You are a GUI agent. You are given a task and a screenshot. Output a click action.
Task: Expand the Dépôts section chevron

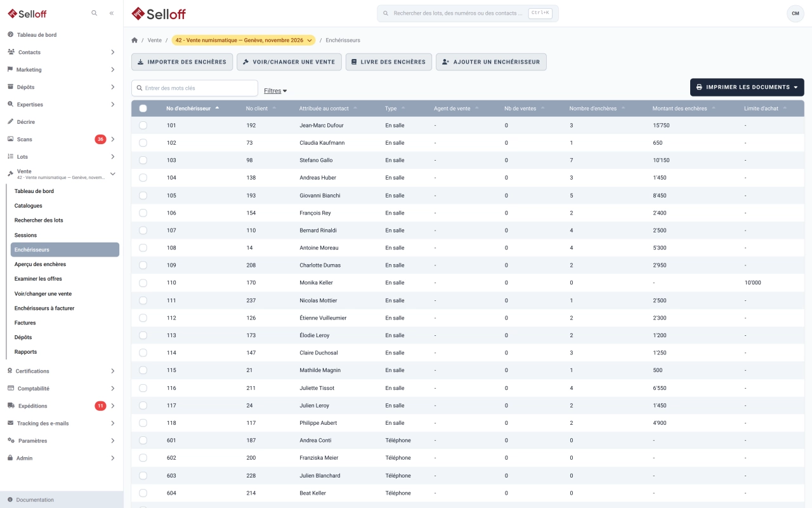[112, 87]
